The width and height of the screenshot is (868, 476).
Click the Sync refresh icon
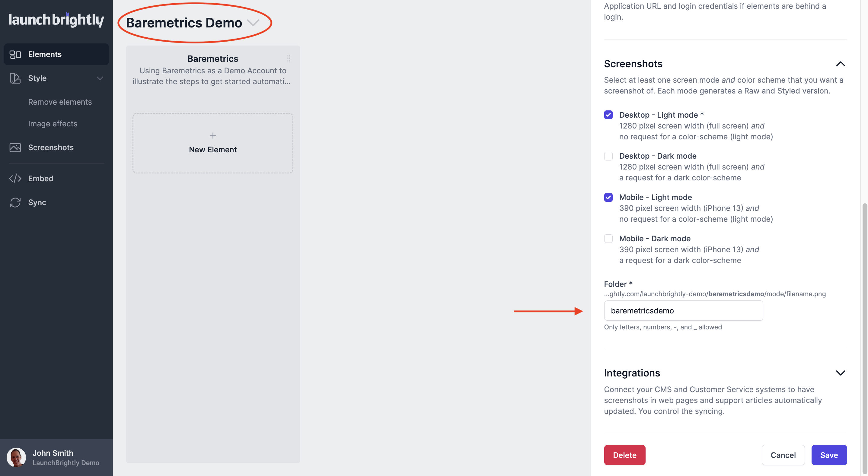(15, 202)
